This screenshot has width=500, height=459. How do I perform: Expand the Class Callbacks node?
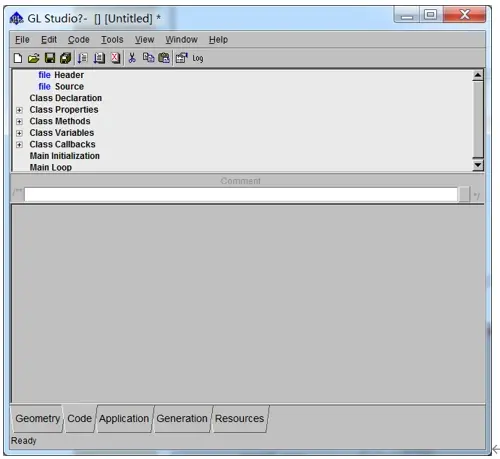pos(19,145)
